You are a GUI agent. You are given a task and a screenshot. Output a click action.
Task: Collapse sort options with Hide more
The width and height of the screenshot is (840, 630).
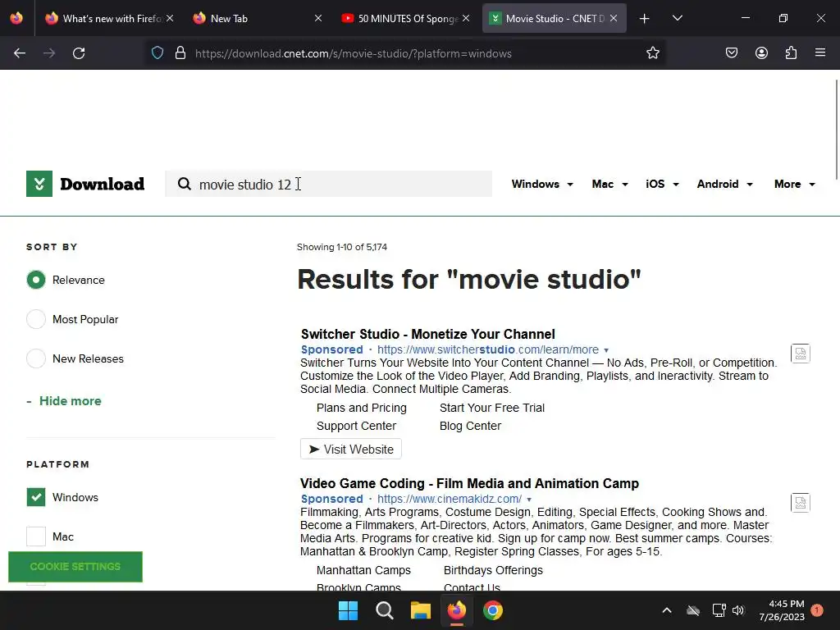[64, 400]
